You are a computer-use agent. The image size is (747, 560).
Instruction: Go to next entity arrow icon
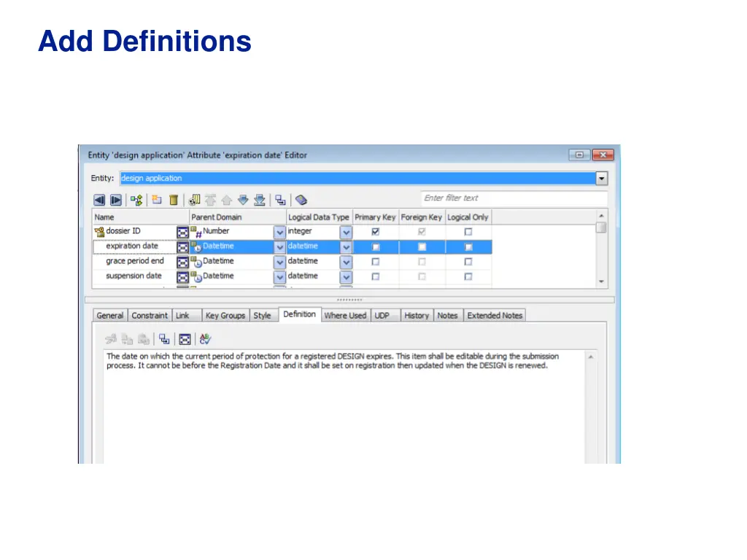tap(116, 200)
